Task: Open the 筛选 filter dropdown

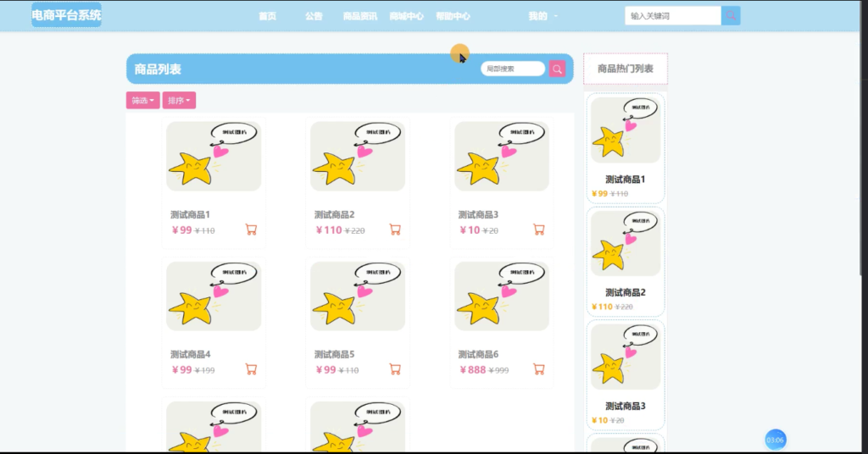Action: (142, 100)
